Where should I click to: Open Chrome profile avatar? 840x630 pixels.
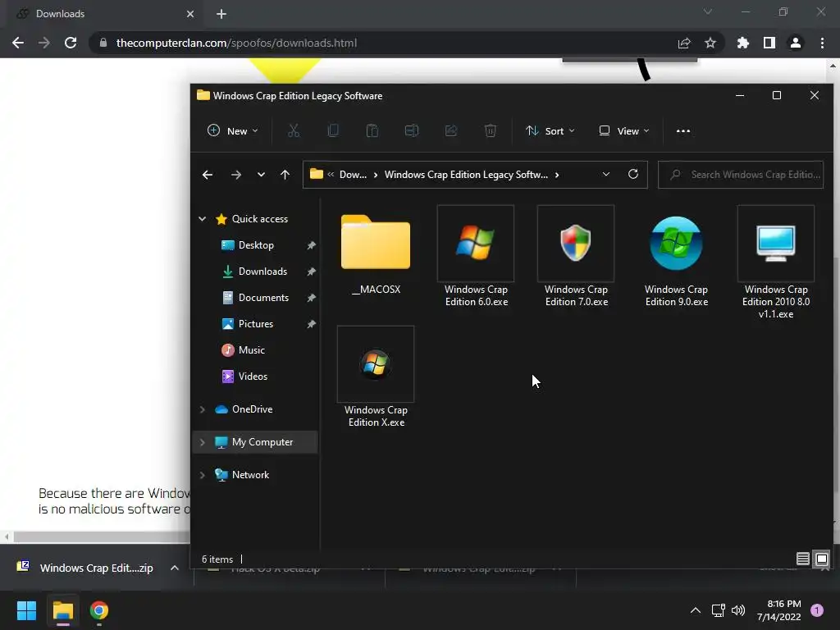pyautogui.click(x=796, y=43)
